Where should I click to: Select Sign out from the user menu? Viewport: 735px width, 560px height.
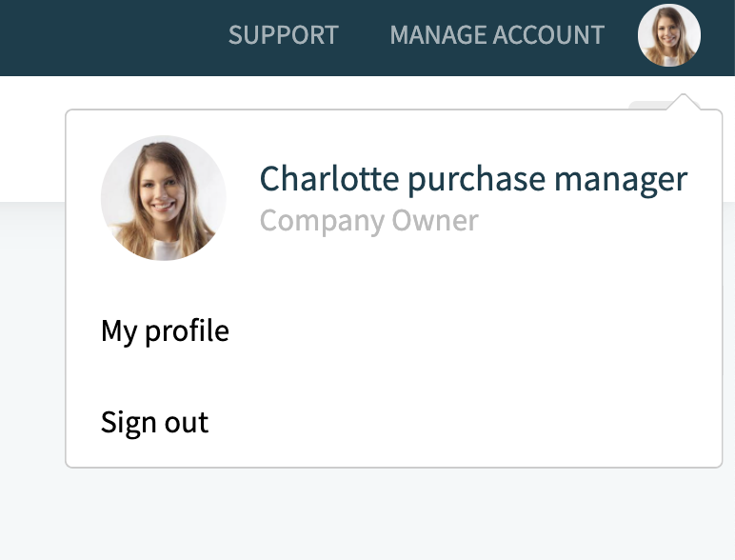(x=154, y=423)
